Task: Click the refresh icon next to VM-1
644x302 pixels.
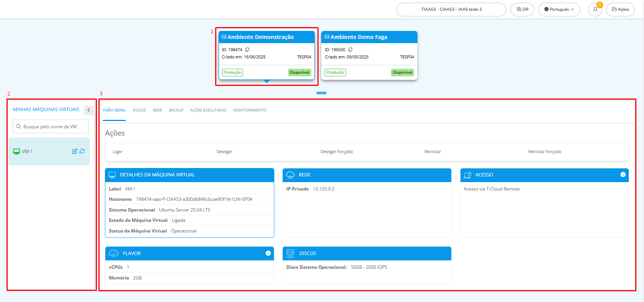Action: click(82, 151)
